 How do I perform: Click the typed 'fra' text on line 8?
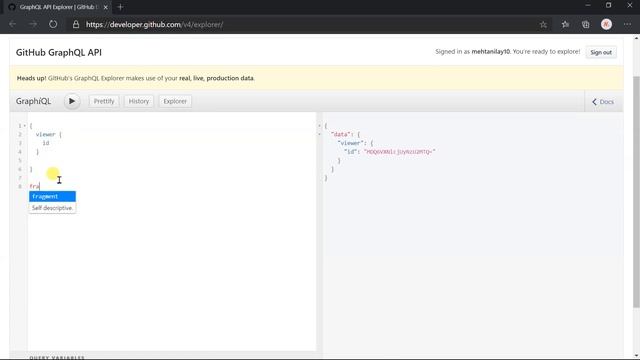(x=34, y=187)
